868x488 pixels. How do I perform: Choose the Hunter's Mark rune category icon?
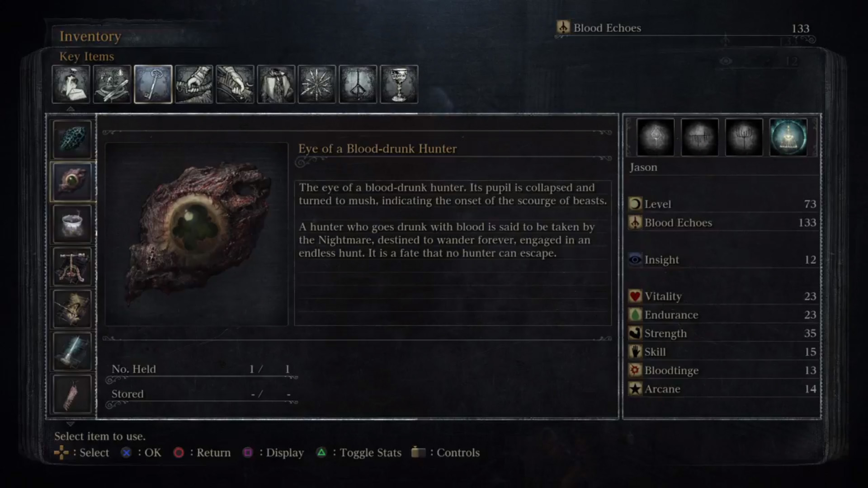tap(358, 84)
